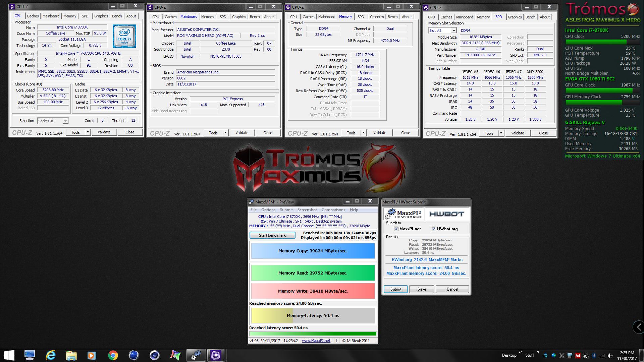Open the Comparisons menu in MaxxMEM

click(x=333, y=210)
